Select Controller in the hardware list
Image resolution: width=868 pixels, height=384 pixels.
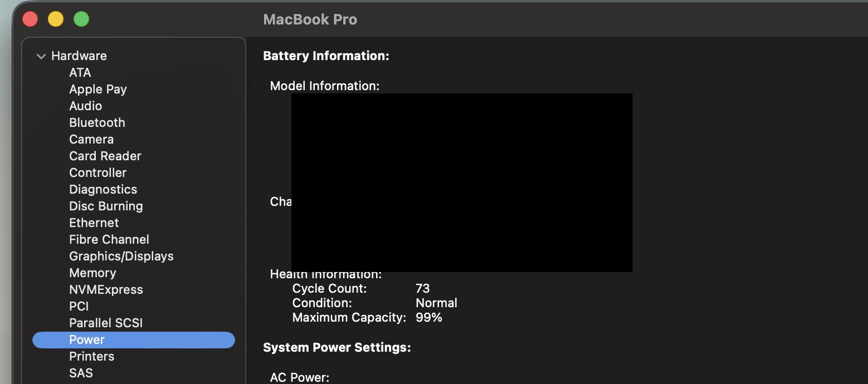pos(97,173)
